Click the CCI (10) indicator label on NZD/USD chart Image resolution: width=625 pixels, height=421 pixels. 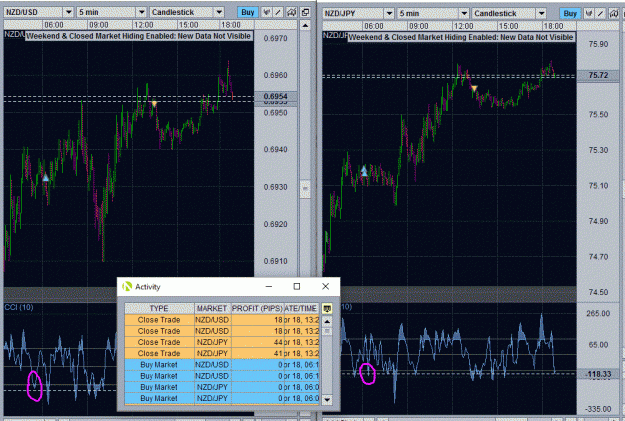(x=19, y=307)
